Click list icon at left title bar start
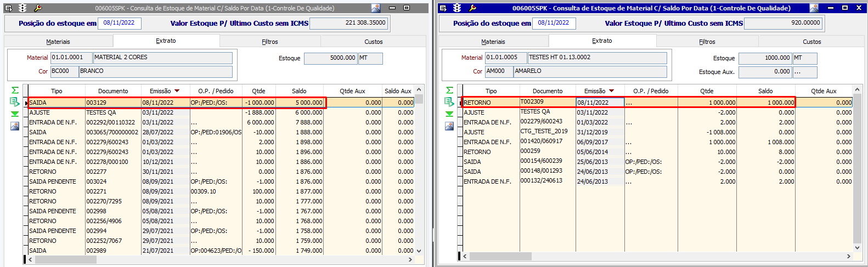 (8, 8)
